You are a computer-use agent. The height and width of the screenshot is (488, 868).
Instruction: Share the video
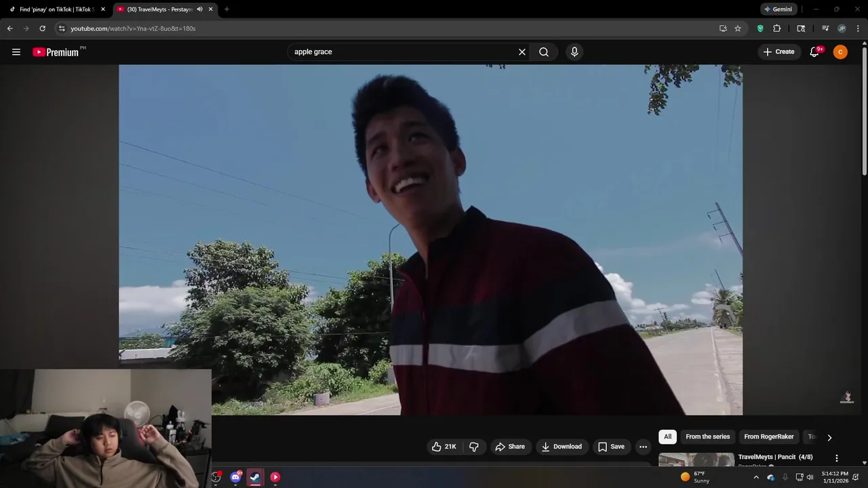pos(510,447)
